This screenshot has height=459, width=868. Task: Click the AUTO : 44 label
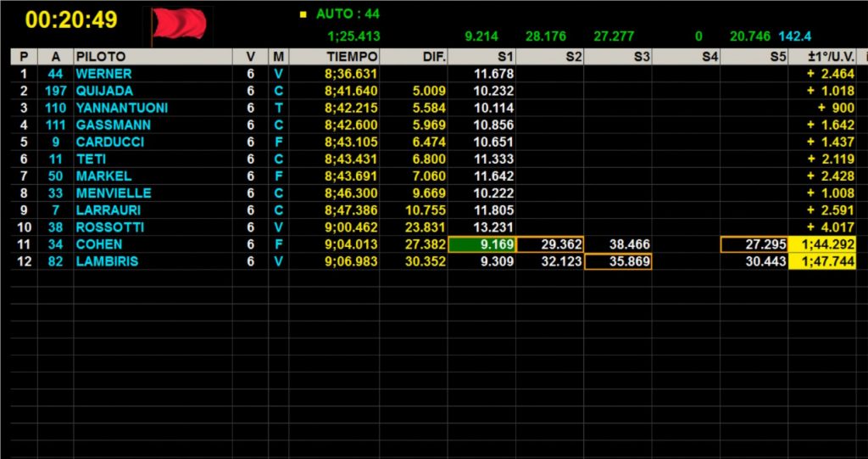pyautogui.click(x=348, y=14)
